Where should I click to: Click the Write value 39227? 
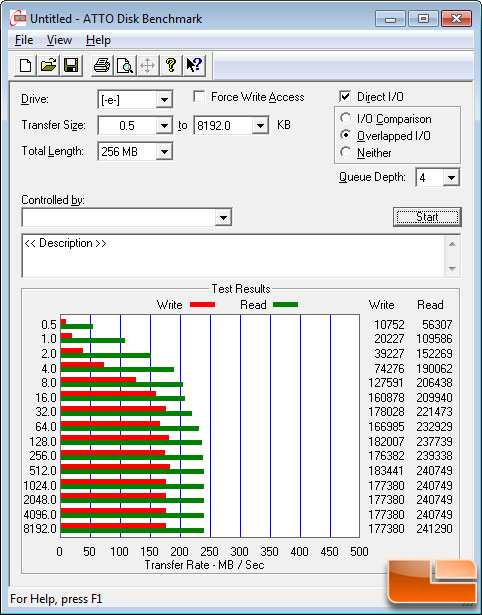389,353
